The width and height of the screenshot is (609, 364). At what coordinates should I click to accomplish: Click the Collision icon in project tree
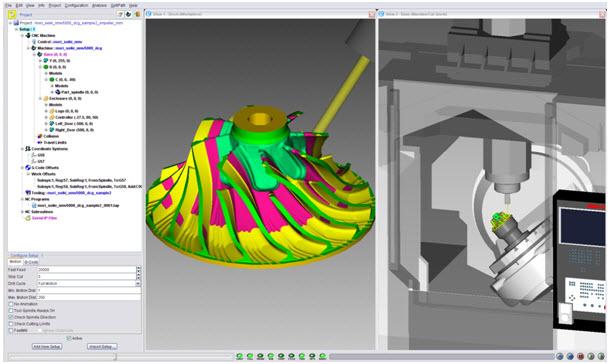click(40, 136)
